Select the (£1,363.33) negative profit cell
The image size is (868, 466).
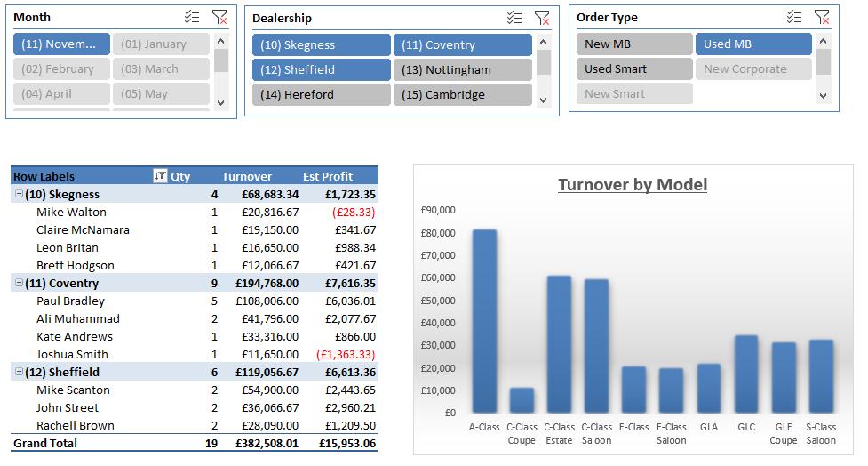pos(346,354)
